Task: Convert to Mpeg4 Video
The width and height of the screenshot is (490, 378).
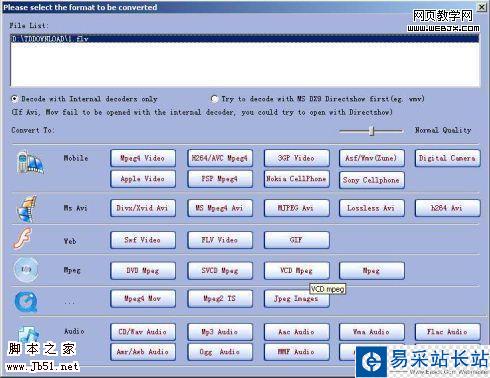Action: (x=143, y=158)
